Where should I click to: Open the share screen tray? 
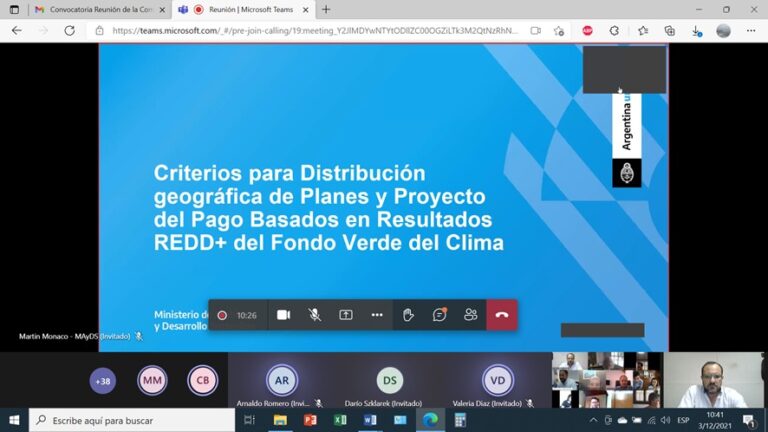[x=346, y=314]
